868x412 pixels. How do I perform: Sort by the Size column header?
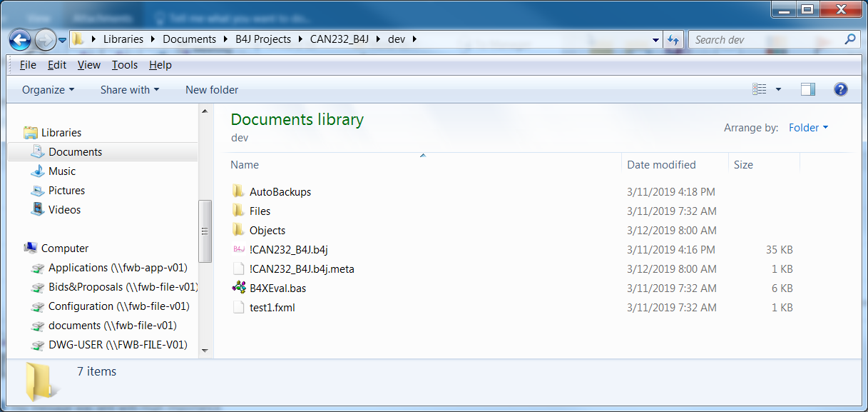coord(743,165)
